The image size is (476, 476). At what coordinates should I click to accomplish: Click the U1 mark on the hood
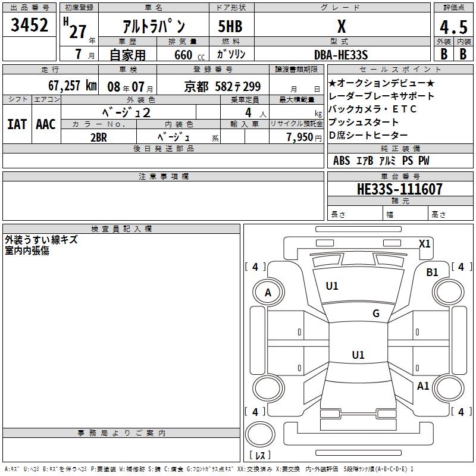(x=332, y=286)
